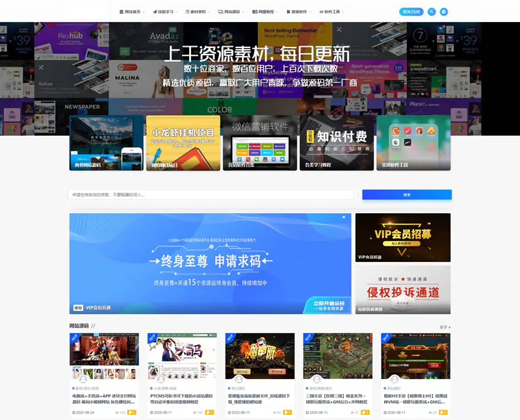Screen dimensions: 520x420
Task: Open the 知识付费 learning tutorials card
Action: pyautogui.click(x=336, y=143)
